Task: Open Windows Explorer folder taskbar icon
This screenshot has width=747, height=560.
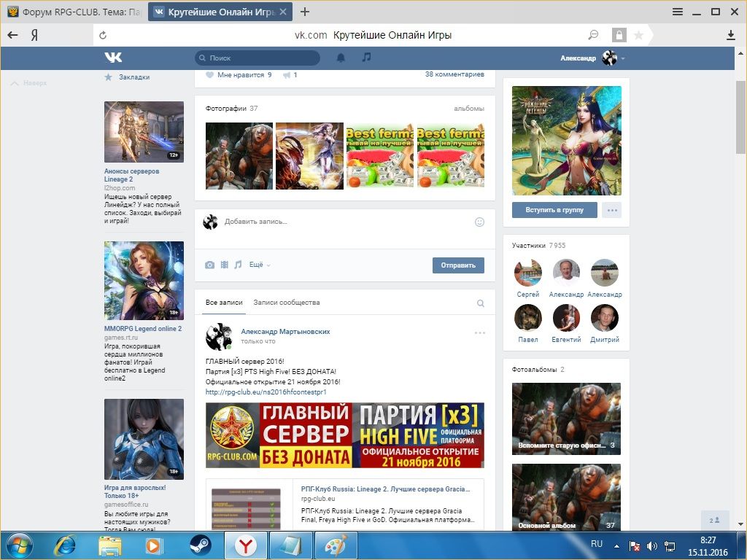Action: tap(110, 545)
